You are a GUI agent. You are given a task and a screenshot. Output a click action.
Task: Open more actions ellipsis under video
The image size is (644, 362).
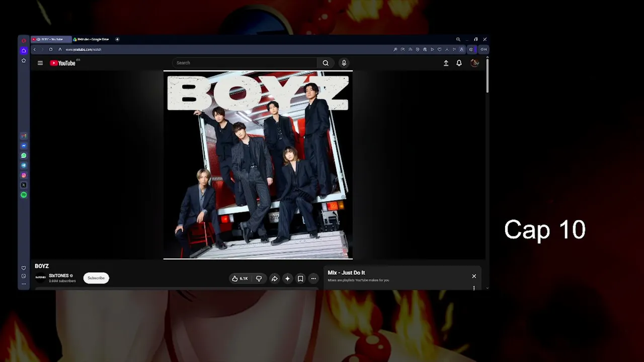pos(313,279)
